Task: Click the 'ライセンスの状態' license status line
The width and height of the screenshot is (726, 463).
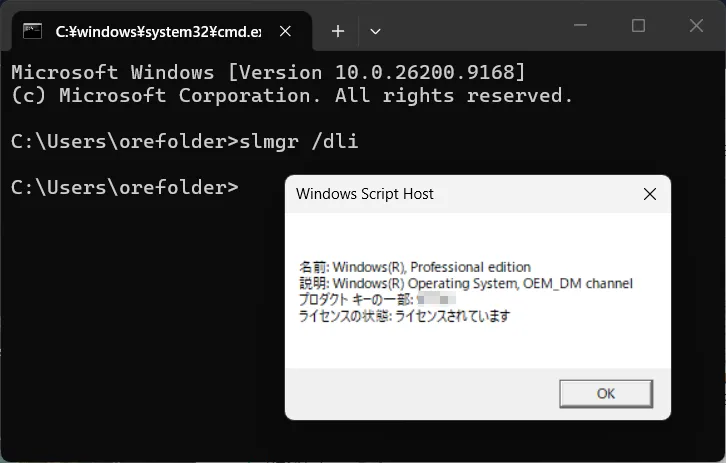Action: pyautogui.click(x=405, y=316)
